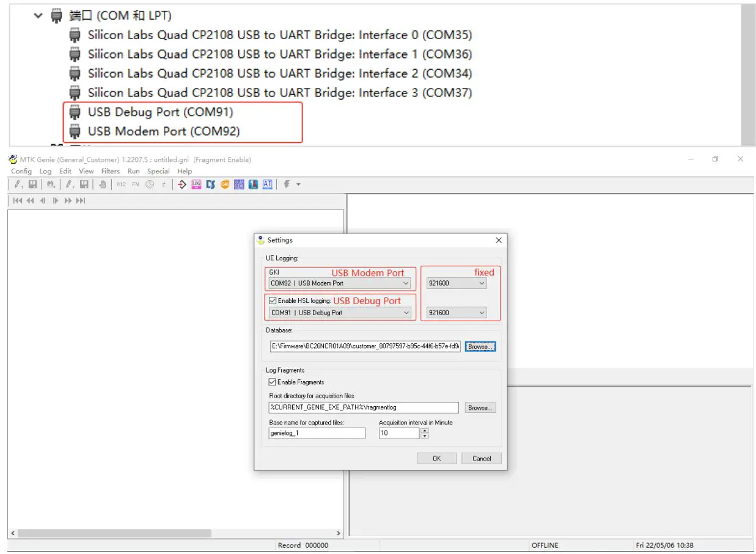Click the connect arrow toolbar icon
The height and width of the screenshot is (554, 756).
[x=182, y=184]
